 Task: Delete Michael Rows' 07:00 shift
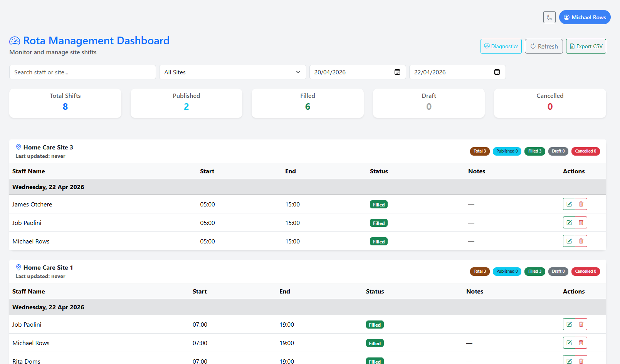tap(581, 343)
